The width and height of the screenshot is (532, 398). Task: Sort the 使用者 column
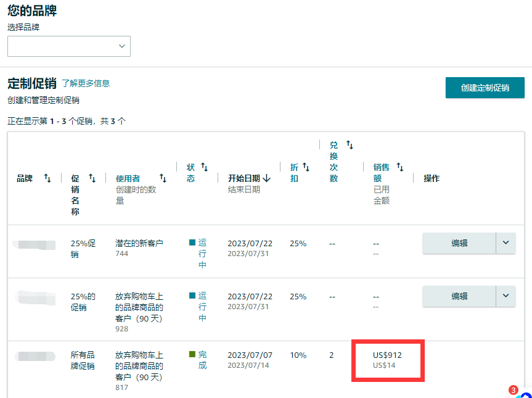pyautogui.click(x=162, y=177)
